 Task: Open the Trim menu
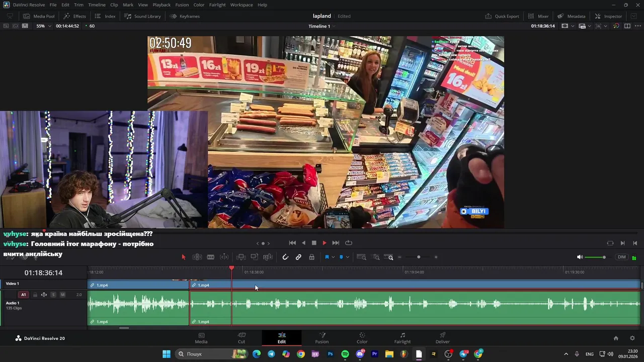tap(79, 5)
